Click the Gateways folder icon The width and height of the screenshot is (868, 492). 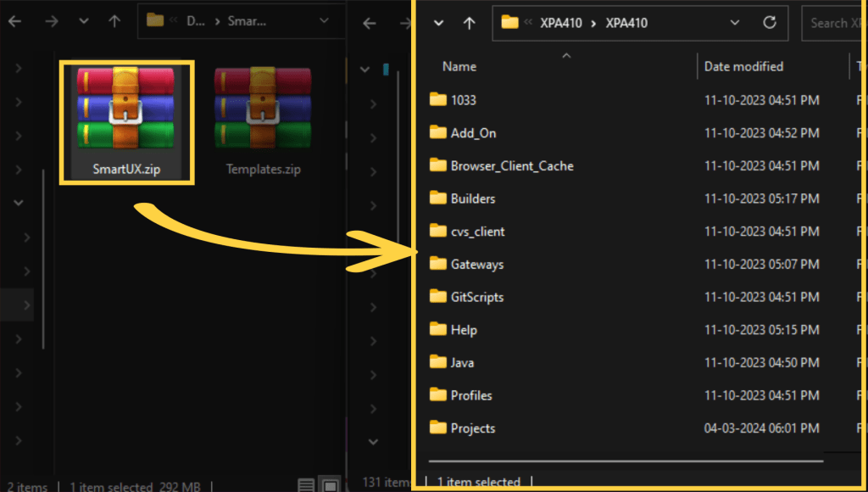click(x=437, y=264)
